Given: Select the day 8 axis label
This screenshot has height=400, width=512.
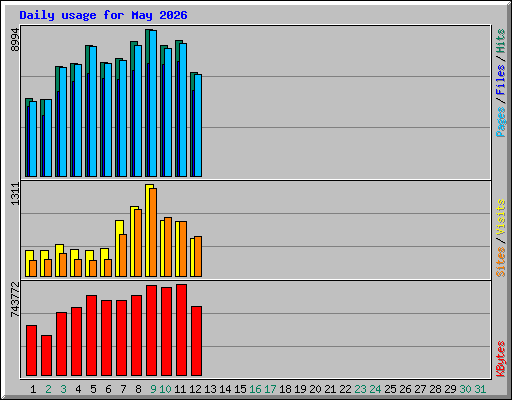Looking at the screenshot, I should (x=138, y=389).
